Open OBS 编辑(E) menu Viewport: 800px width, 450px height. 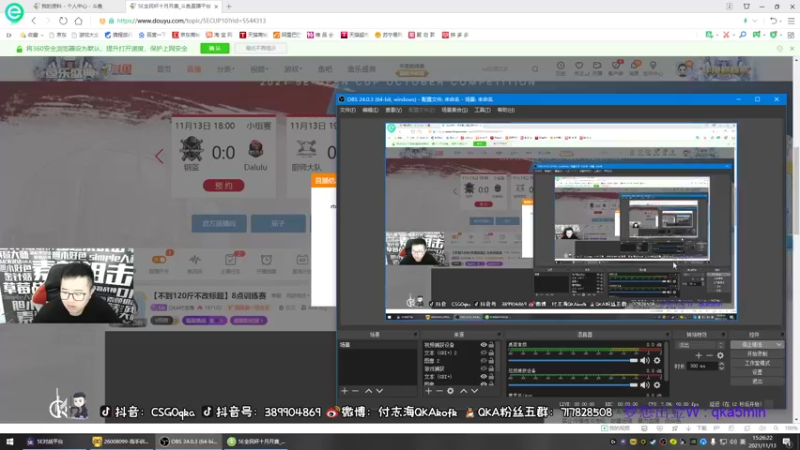pyautogui.click(x=370, y=110)
